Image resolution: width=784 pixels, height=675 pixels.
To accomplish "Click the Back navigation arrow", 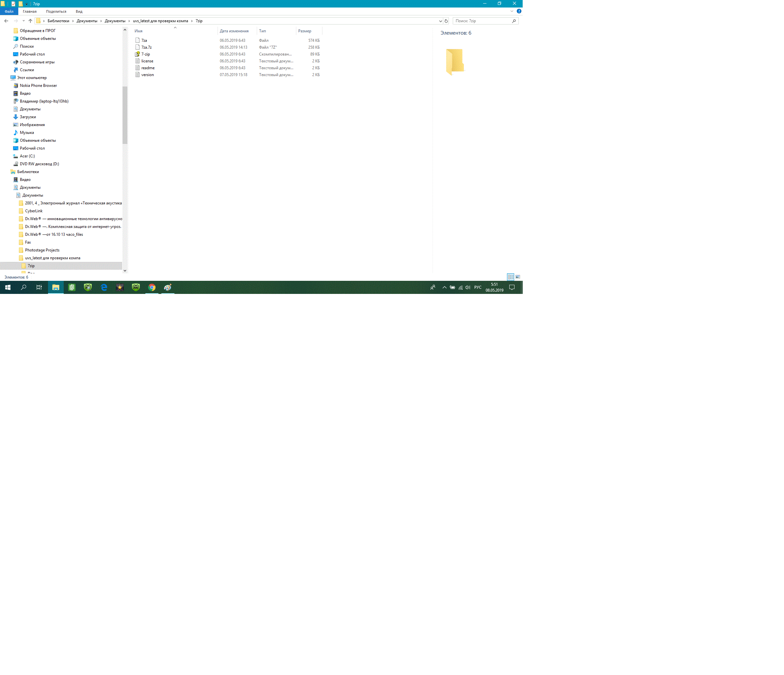I will click(6, 21).
